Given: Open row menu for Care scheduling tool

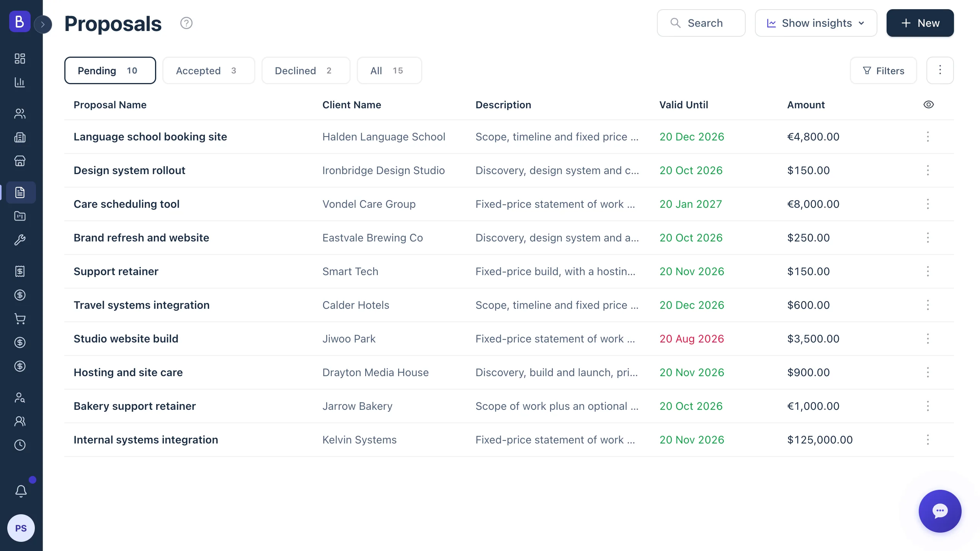Looking at the screenshot, I should (928, 204).
